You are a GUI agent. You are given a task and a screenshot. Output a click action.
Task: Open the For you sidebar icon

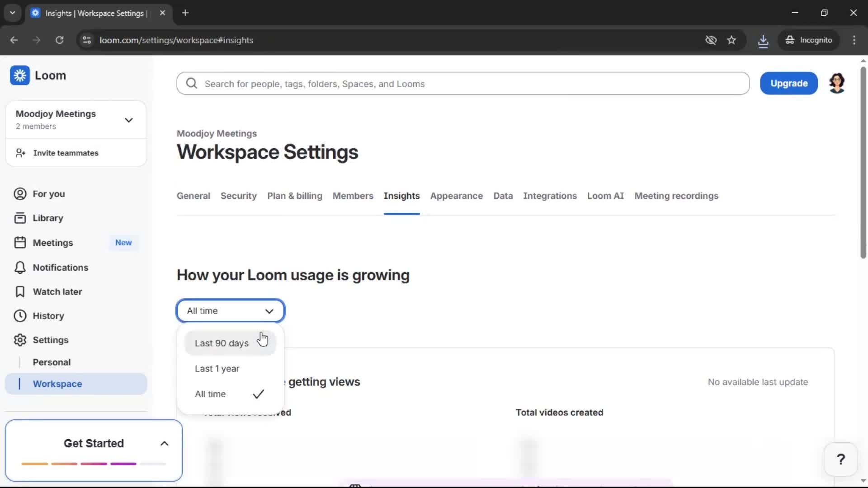click(x=19, y=193)
